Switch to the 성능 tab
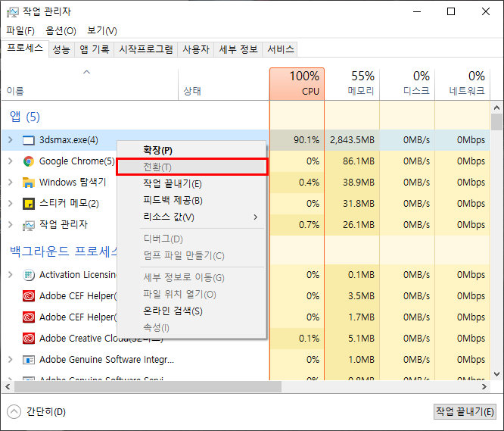 [x=61, y=49]
